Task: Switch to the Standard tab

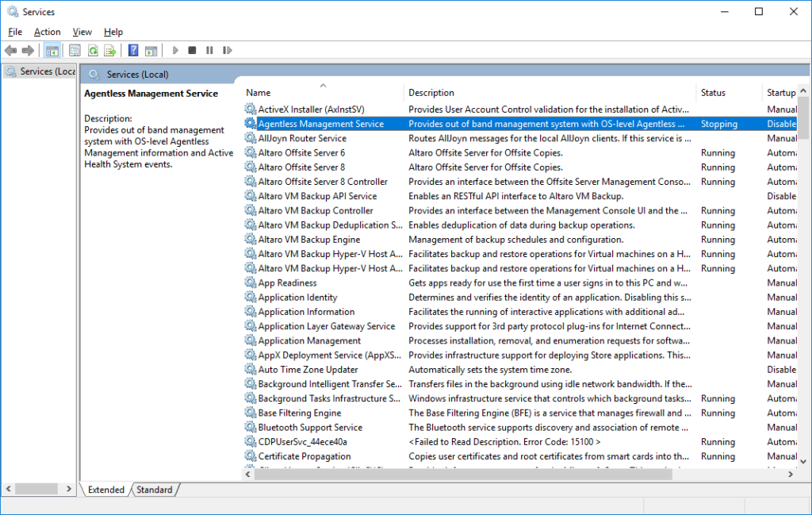Action: [x=155, y=490]
